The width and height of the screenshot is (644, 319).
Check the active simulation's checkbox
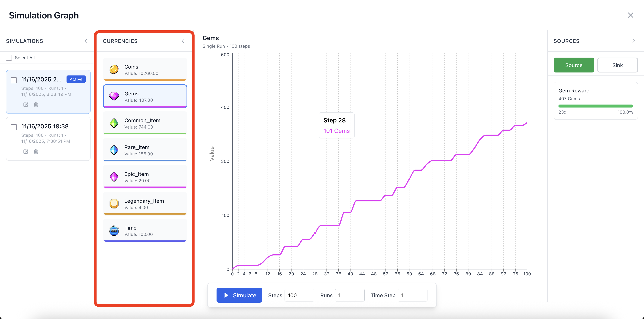pos(14,80)
